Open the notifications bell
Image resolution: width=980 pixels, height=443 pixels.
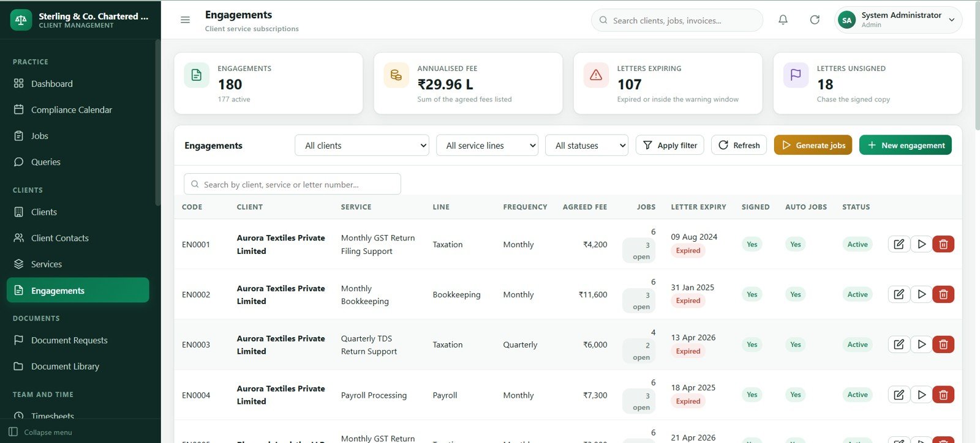point(783,20)
